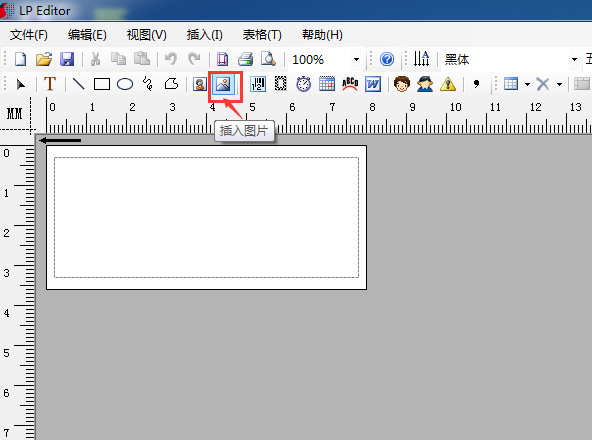Click the portrait image icon in toolbar
Image resolution: width=592 pixels, height=440 pixels.
coord(200,84)
